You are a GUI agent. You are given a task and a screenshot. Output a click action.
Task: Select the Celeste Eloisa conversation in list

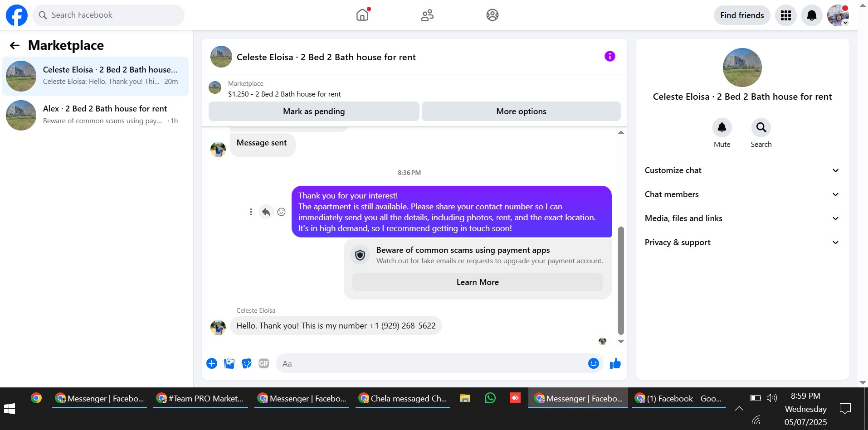95,76
